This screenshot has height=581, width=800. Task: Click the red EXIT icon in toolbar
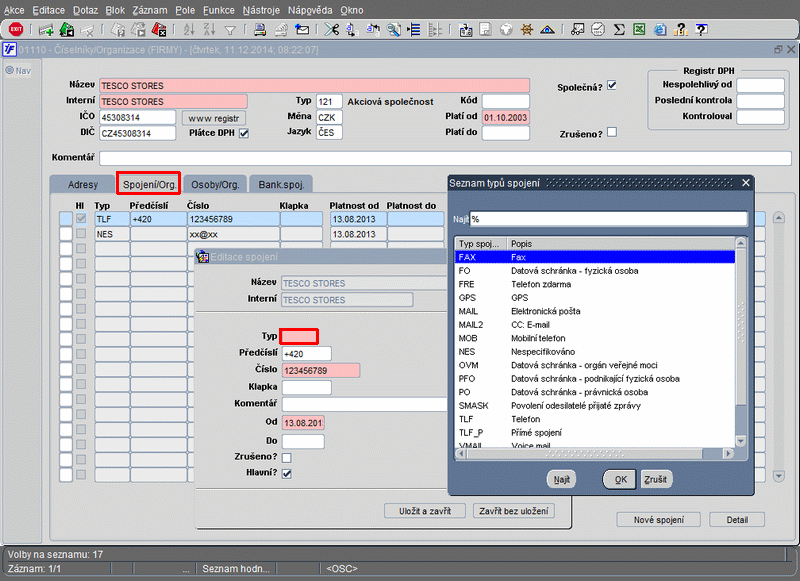coord(15,29)
